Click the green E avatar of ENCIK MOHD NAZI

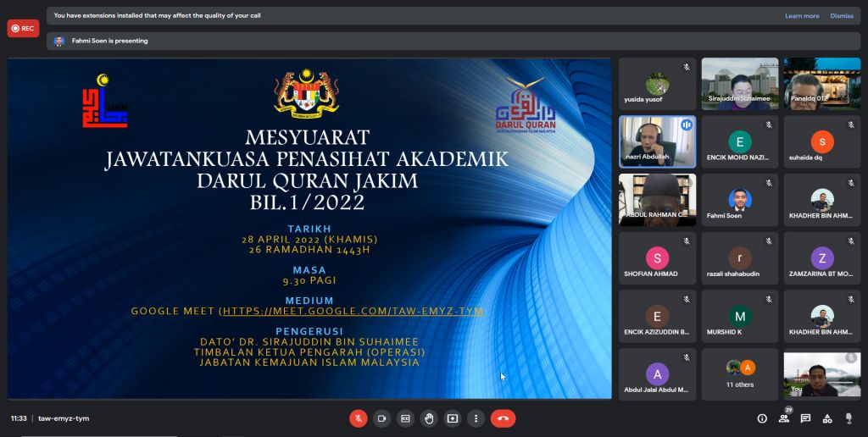coord(739,142)
